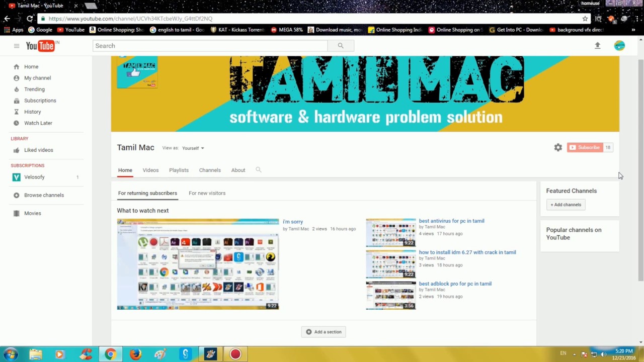Open the View as Yourself dropdown
This screenshot has width=644, height=362.
(193, 148)
